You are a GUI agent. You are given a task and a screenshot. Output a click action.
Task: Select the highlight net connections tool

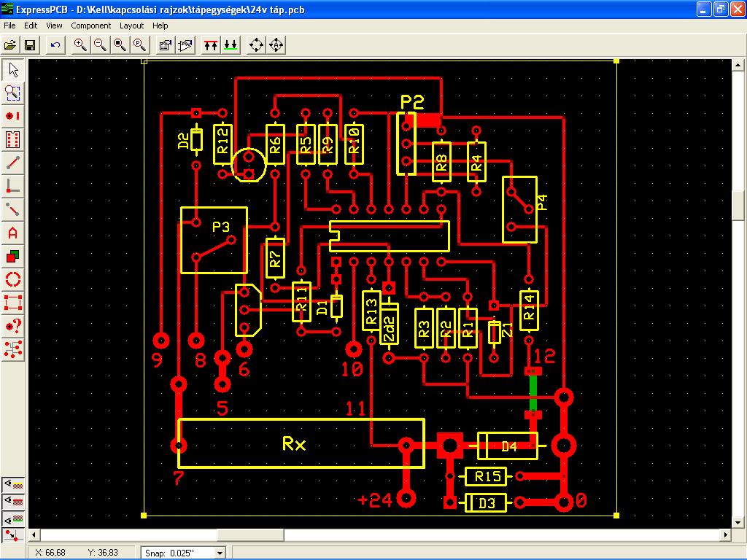[x=13, y=349]
